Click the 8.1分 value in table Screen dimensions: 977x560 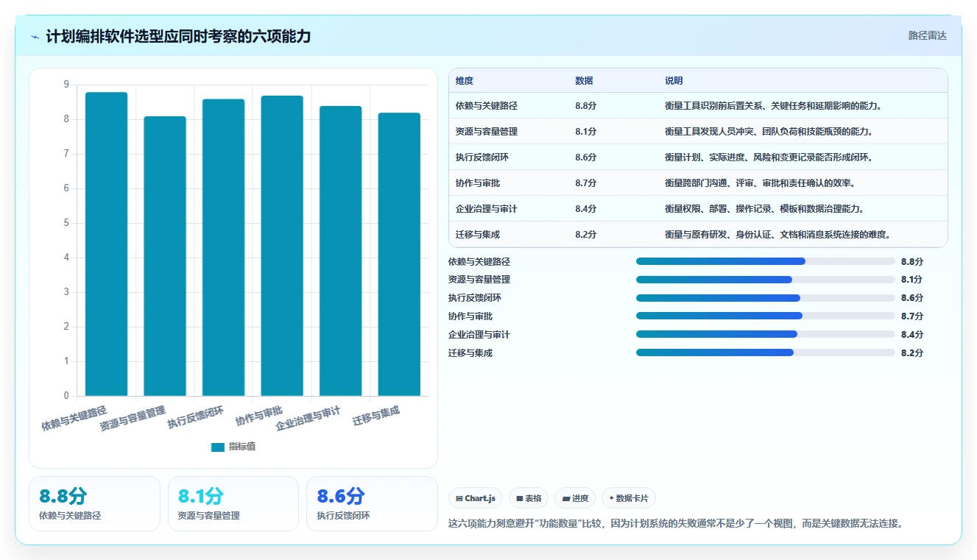click(x=586, y=132)
